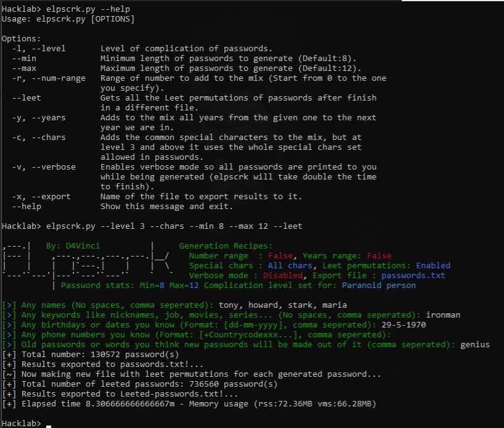Click the 'Old passwords or words' prompt
Image resolution: width=504 pixels, height=428 pixels.
238,345
